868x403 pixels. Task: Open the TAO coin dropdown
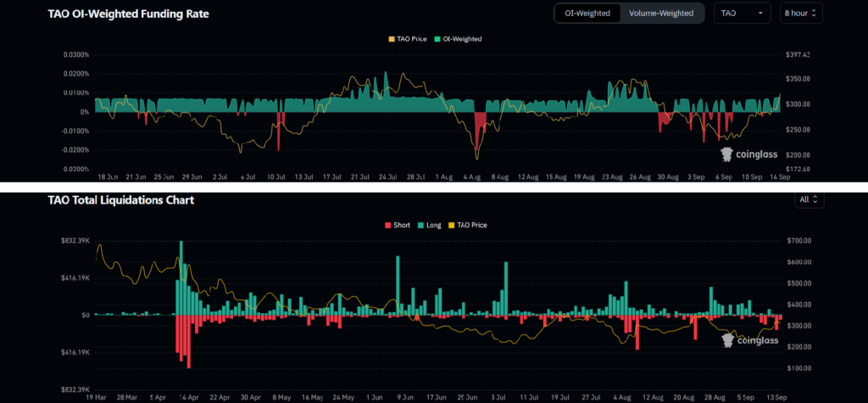coord(743,13)
